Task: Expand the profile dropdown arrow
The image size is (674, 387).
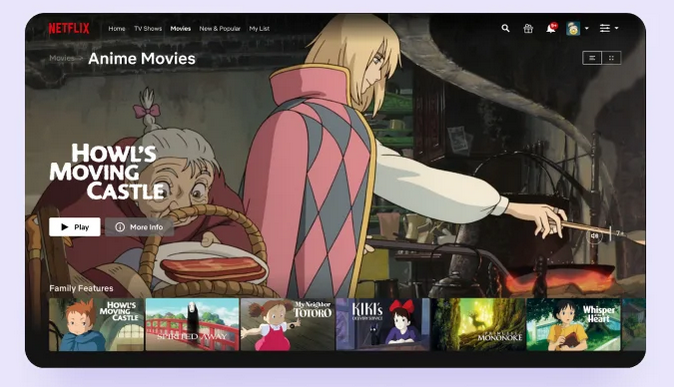Action: (587, 28)
